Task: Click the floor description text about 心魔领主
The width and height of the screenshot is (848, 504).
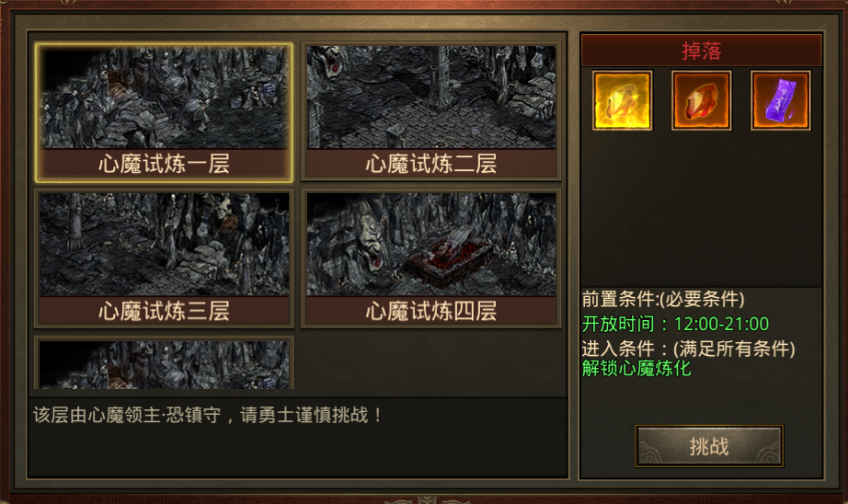Action: (x=208, y=416)
